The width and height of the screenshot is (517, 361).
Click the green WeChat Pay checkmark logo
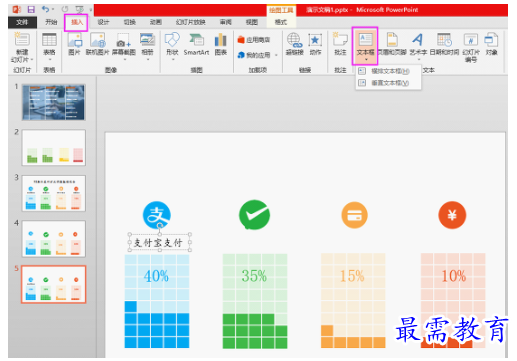tap(254, 215)
